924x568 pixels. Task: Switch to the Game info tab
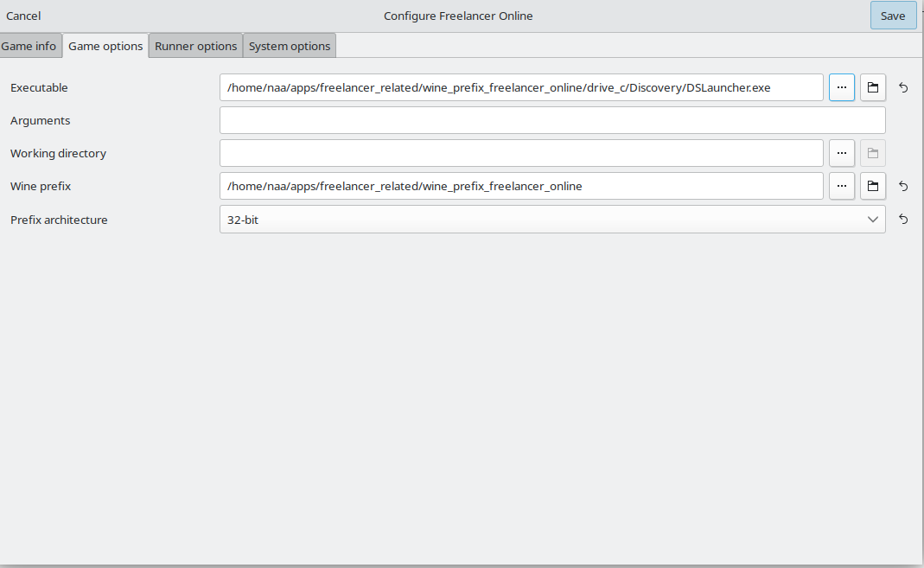(29, 46)
